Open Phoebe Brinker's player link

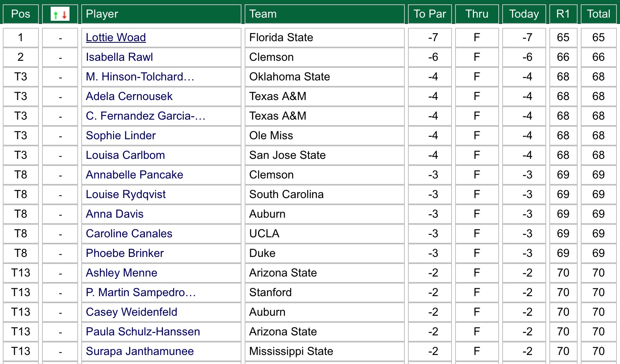coord(125,253)
